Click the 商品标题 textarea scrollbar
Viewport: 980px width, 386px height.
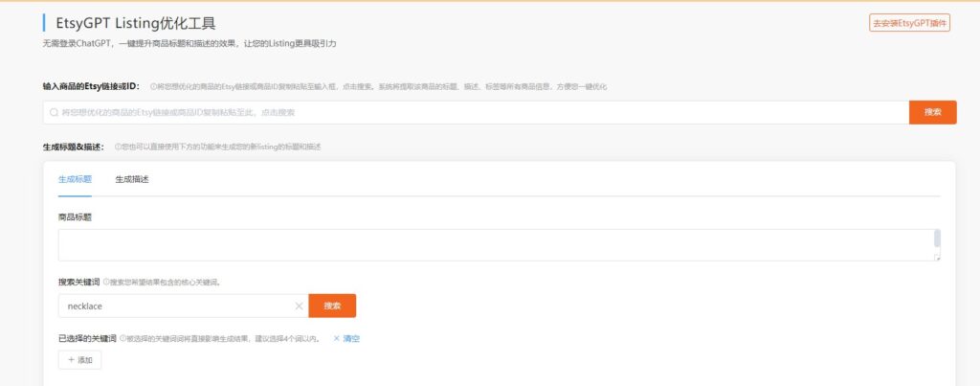pos(937,239)
